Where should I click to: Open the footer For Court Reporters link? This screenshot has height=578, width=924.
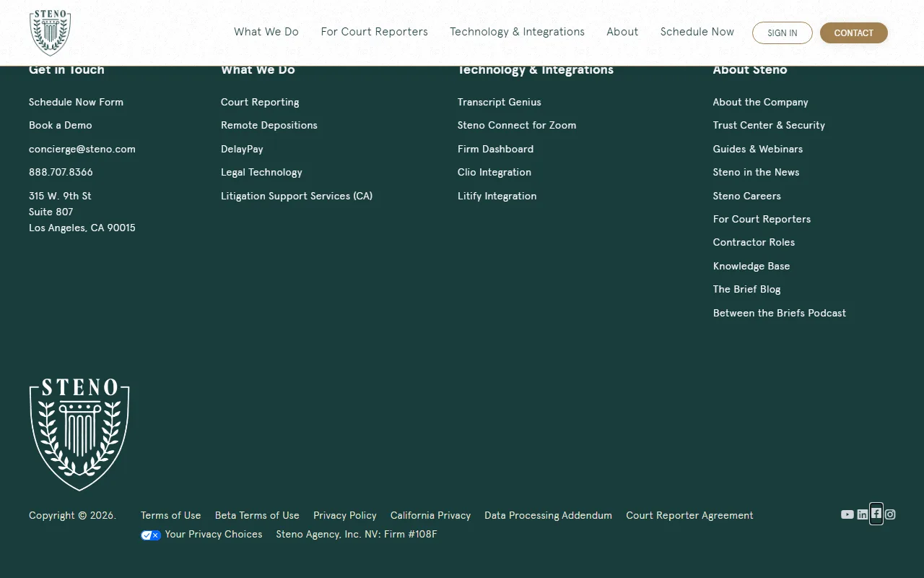(762, 219)
